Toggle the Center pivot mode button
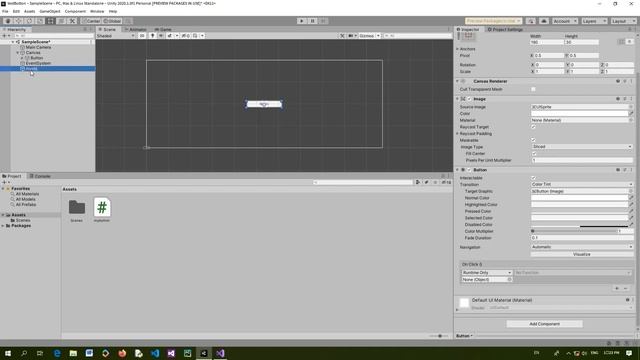 (91, 21)
